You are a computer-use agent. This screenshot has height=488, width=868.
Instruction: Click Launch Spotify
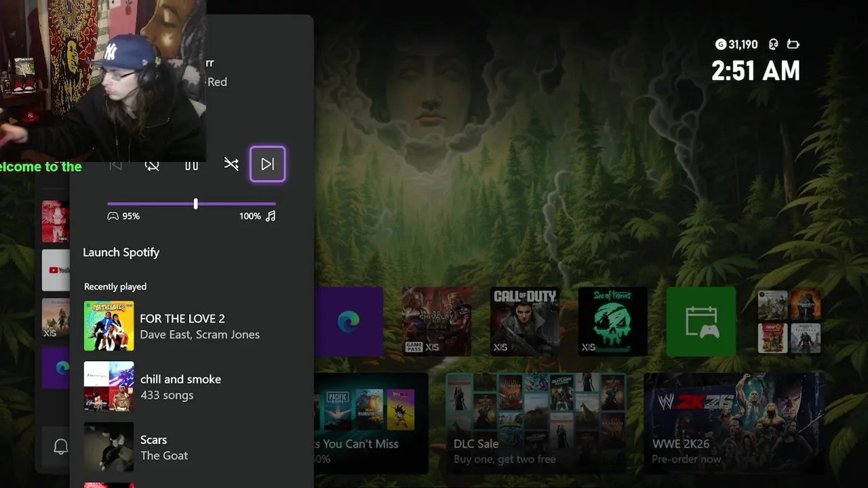coord(121,252)
